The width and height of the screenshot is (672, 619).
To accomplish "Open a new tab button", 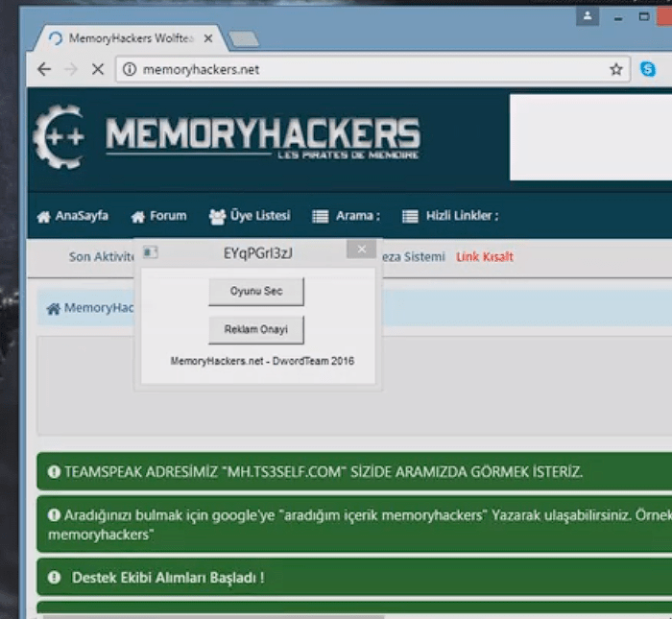I will 244,39.
